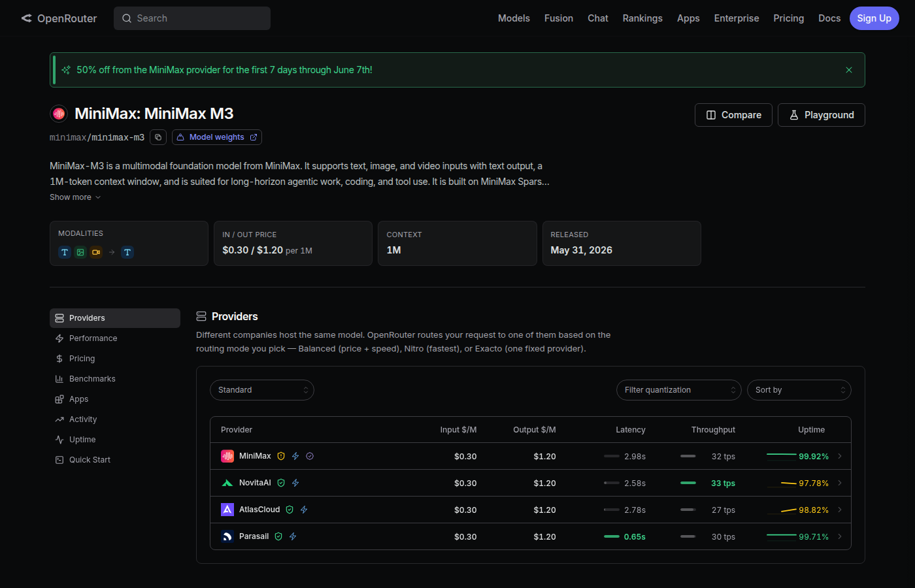Viewport: 915px width, 588px height.
Task: Click the green shield icon next to AtlasCloud
Action: (x=290, y=510)
